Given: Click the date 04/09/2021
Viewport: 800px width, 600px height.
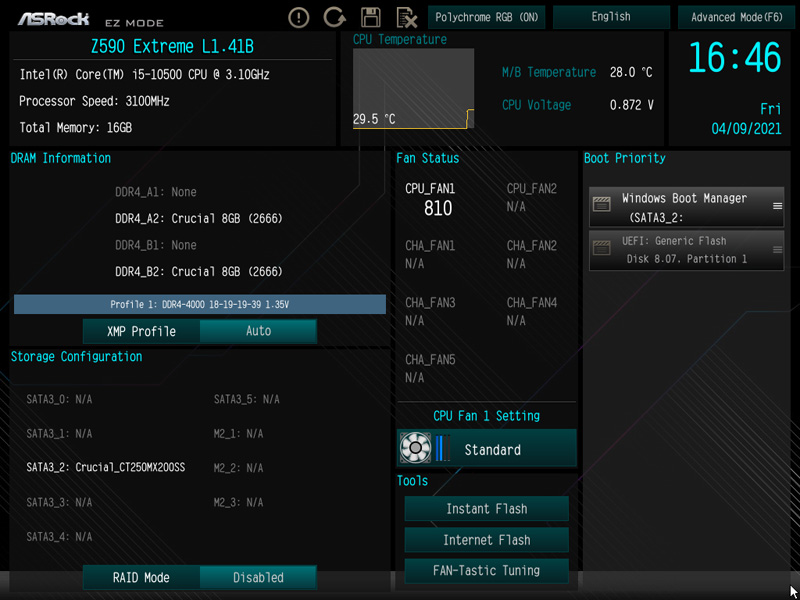Looking at the screenshot, I should (746, 129).
